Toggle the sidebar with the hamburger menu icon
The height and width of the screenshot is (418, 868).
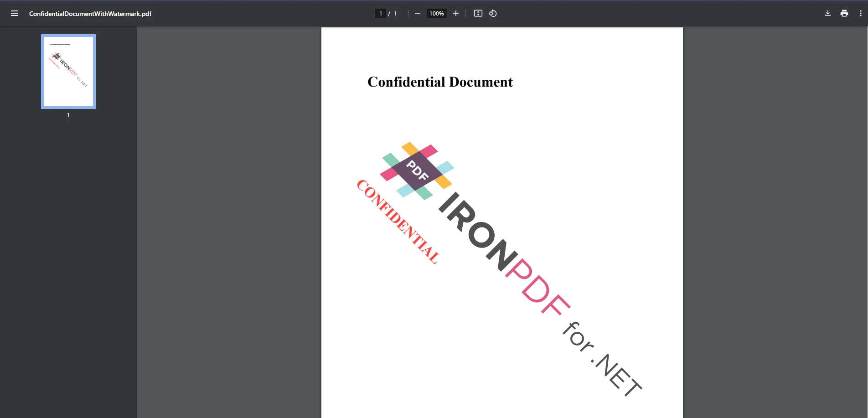point(15,13)
